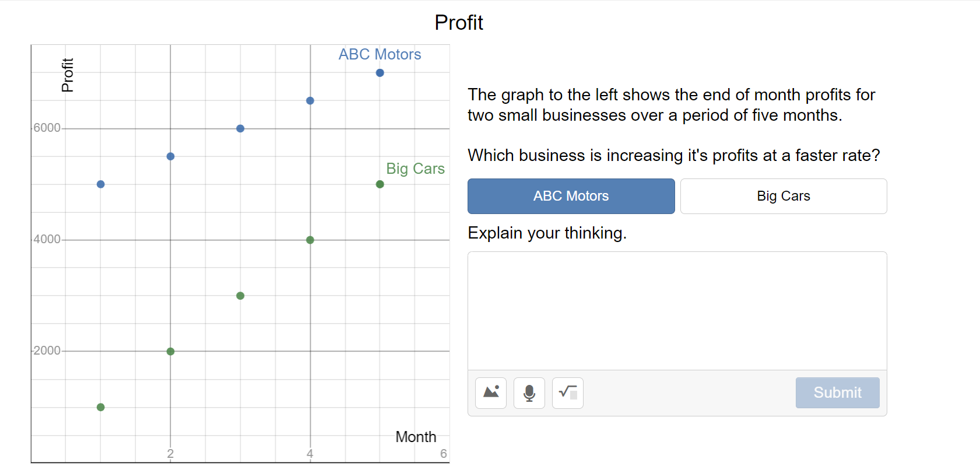The width and height of the screenshot is (980, 473).
Task: Click ABC Motors blue point at month 1
Action: pyautogui.click(x=101, y=184)
